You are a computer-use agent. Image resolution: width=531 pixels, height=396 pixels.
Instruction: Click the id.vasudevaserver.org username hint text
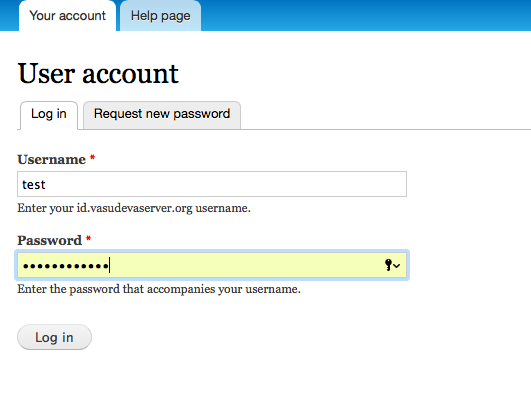pyautogui.click(x=134, y=208)
